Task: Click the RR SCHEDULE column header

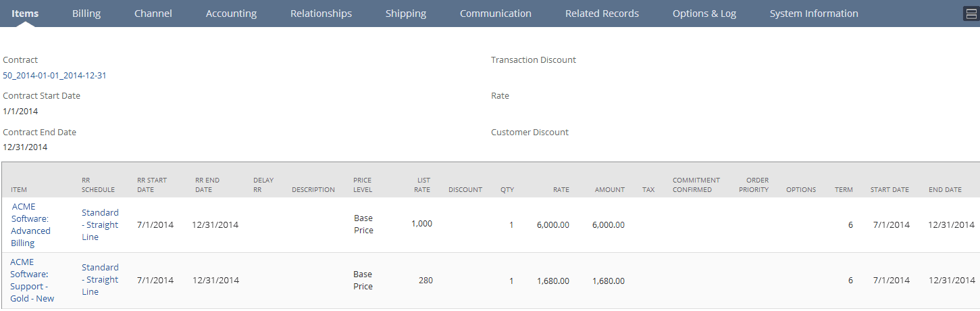Action: tap(98, 185)
